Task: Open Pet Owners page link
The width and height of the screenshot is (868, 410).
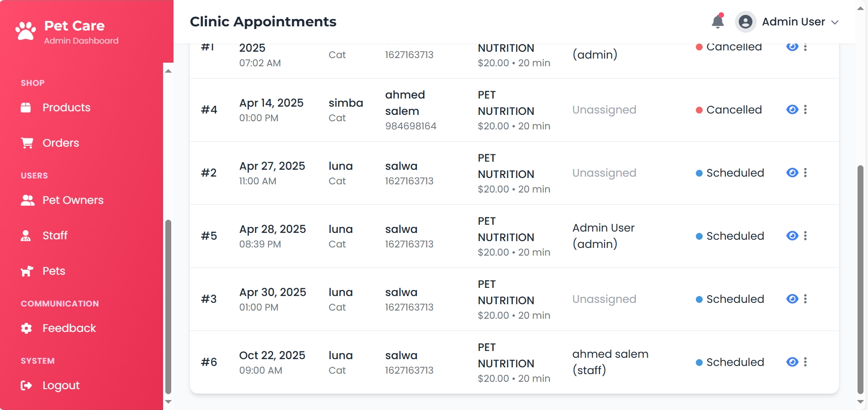Action: (73, 200)
